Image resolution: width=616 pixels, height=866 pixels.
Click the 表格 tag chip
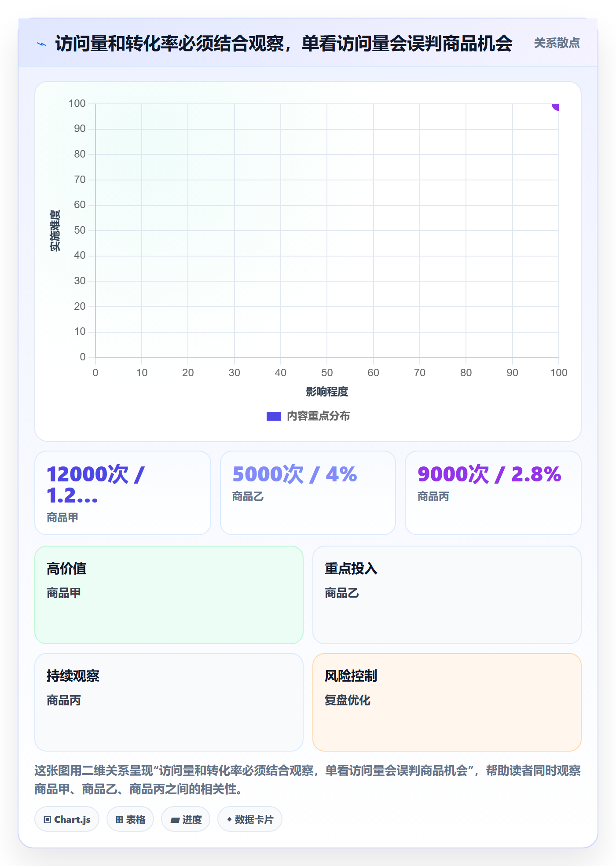(x=130, y=819)
